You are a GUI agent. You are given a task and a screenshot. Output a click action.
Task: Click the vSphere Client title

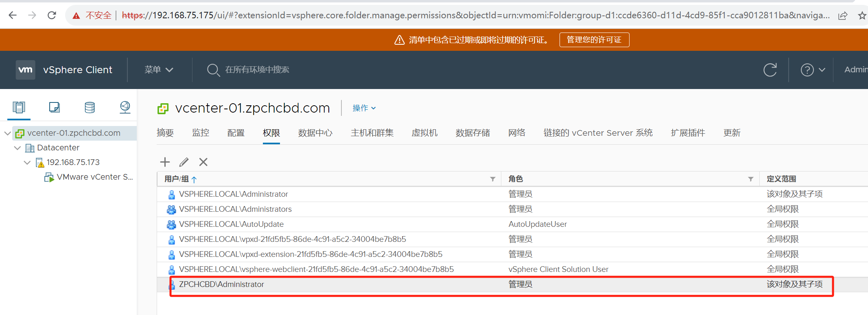pos(78,70)
